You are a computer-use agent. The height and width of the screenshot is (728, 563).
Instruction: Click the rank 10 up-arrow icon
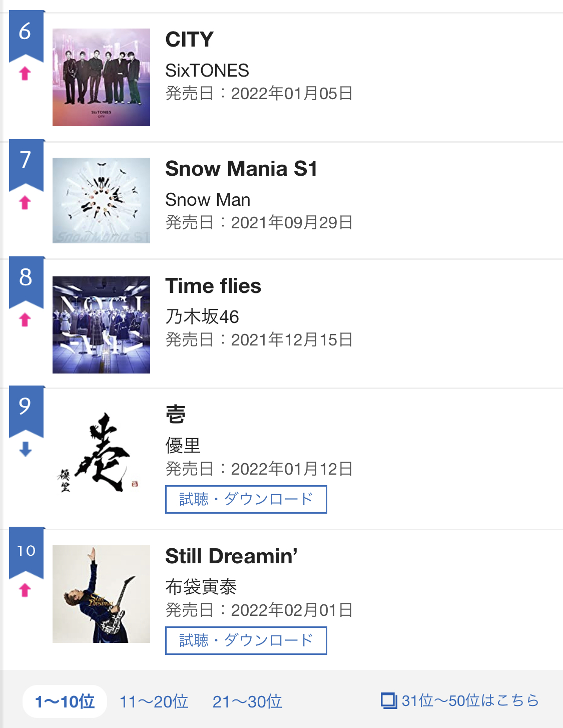pos(25,590)
